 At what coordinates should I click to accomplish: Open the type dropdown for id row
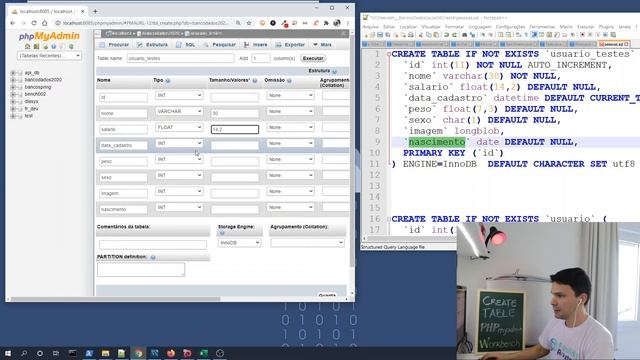179,95
